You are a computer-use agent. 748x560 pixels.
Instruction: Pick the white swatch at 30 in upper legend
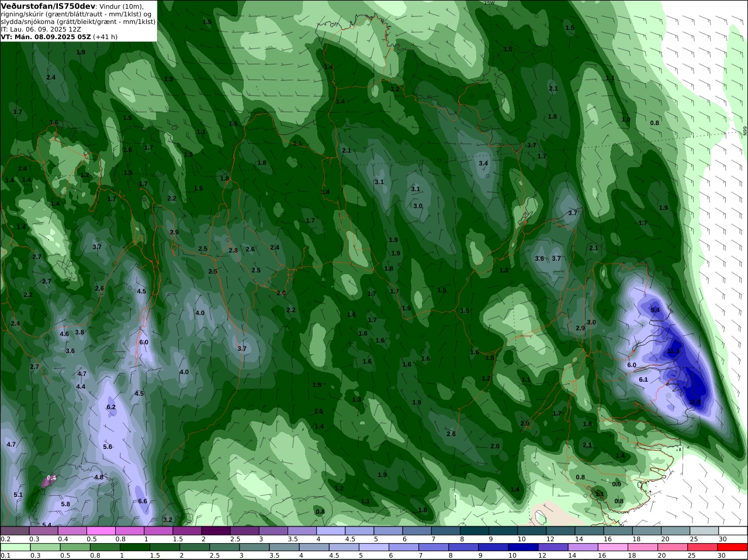[x=733, y=531]
